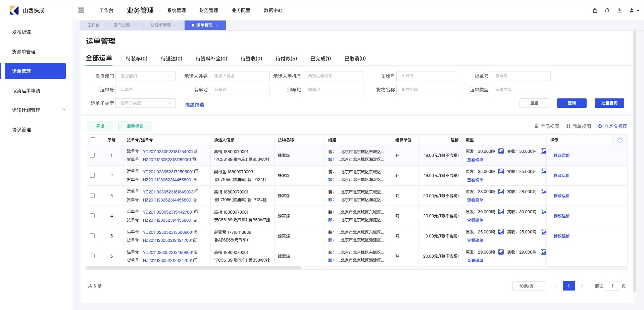Close the 货源单管理 tab
This screenshot has width=644, height=310.
175,25
